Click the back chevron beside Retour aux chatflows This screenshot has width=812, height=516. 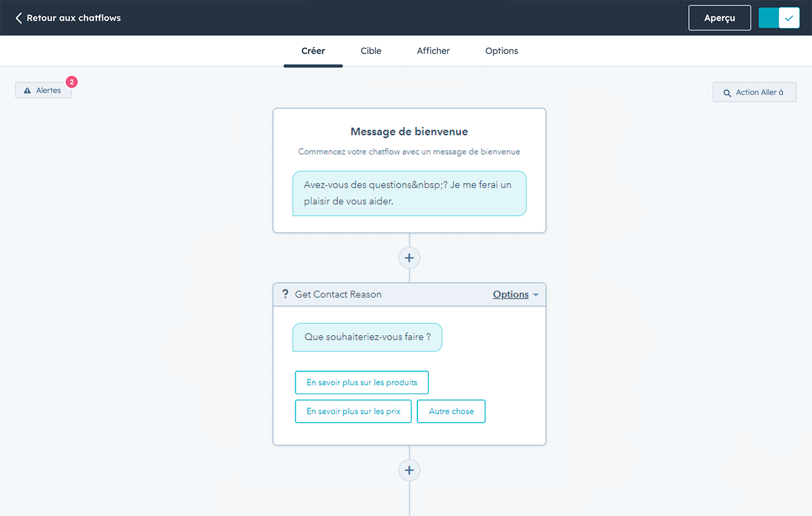[x=18, y=18]
